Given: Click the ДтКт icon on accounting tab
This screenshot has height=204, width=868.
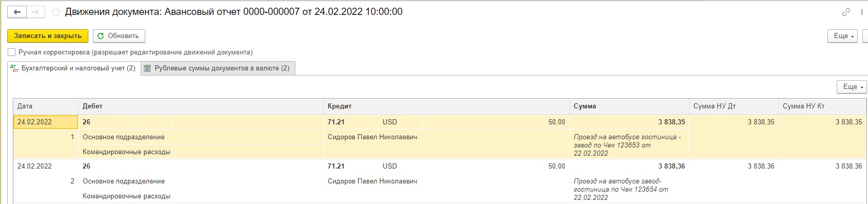Looking at the screenshot, I should [14, 68].
